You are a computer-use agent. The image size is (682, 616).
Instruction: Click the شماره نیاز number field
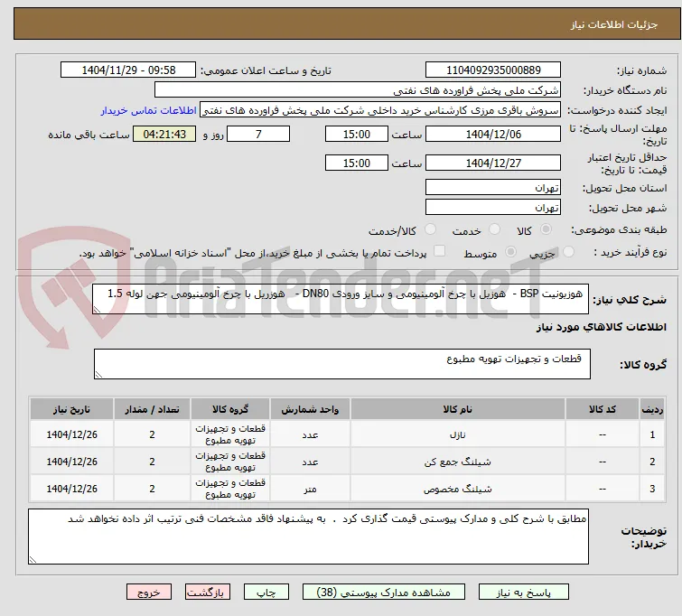click(493, 70)
